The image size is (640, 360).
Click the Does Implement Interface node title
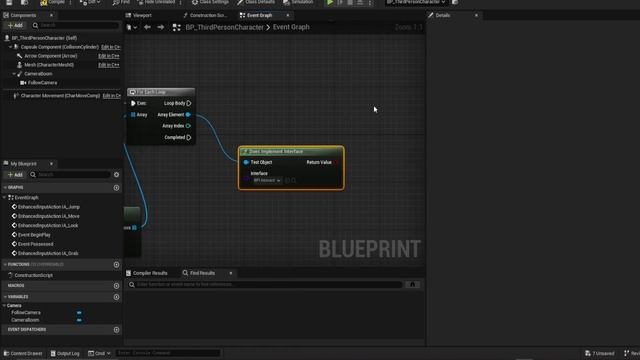[276, 151]
